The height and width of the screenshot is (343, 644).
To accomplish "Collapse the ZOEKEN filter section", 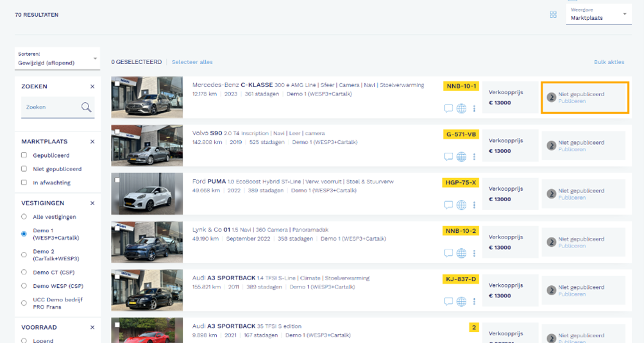I will point(92,87).
